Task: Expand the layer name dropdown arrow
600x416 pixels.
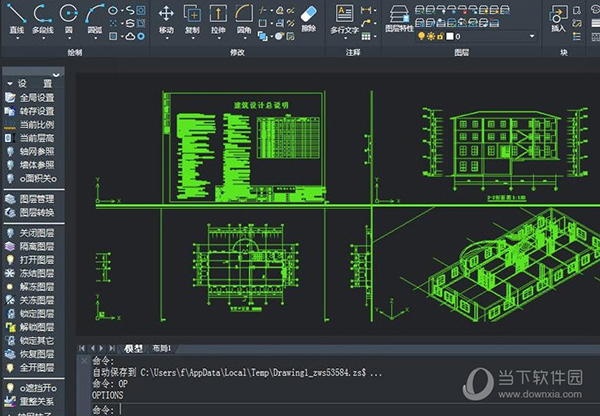Action: [532, 36]
